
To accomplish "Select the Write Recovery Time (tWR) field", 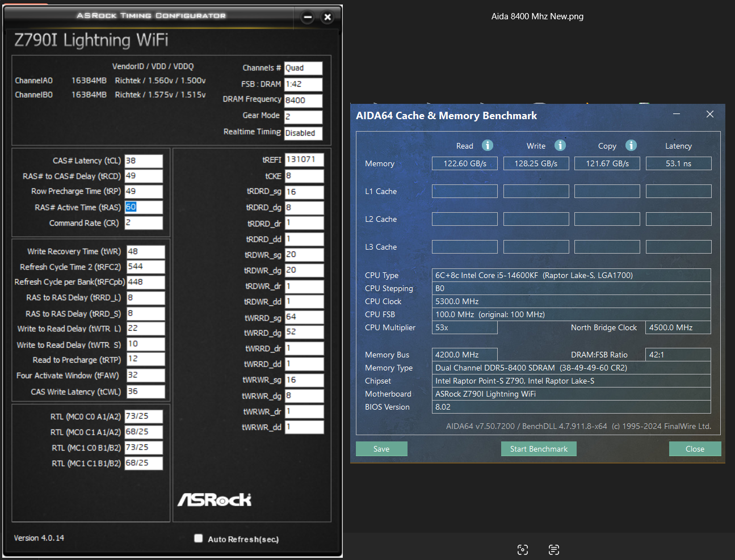I will click(146, 251).
